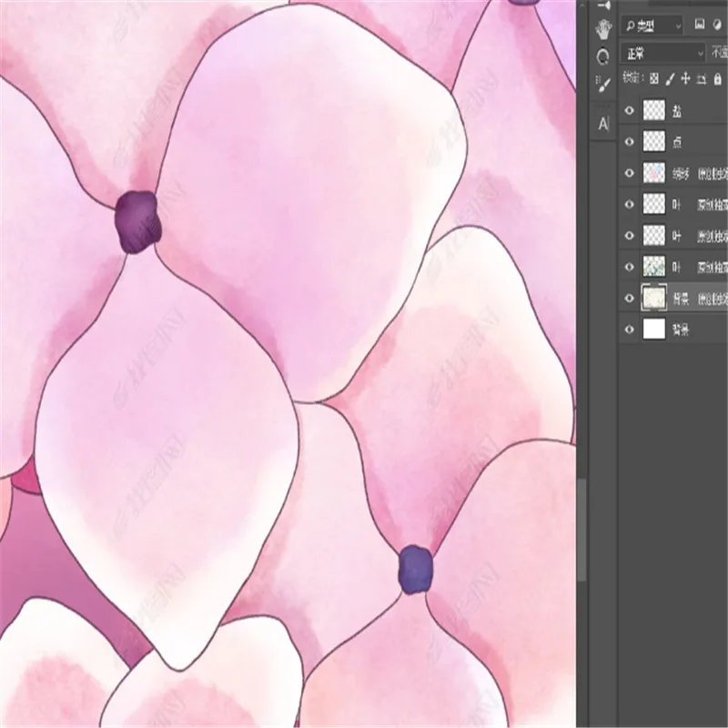The image size is (728, 728).
Task: Open the Brush Settings panel icon
Action: coord(603,84)
